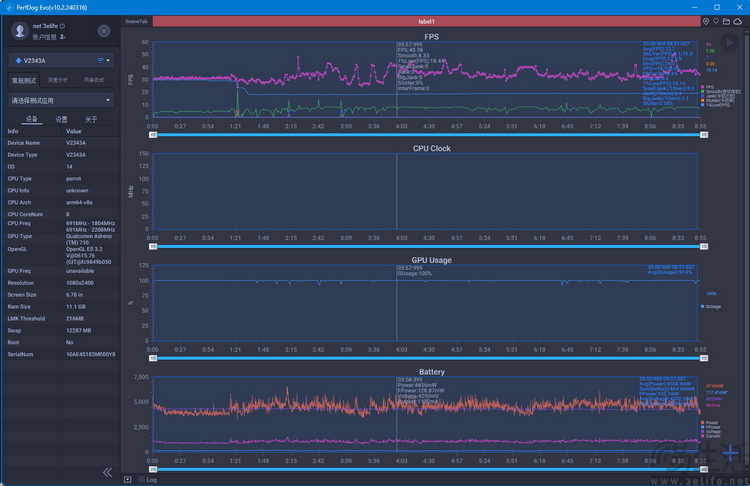Click the red label1 scene bar

[x=426, y=21]
